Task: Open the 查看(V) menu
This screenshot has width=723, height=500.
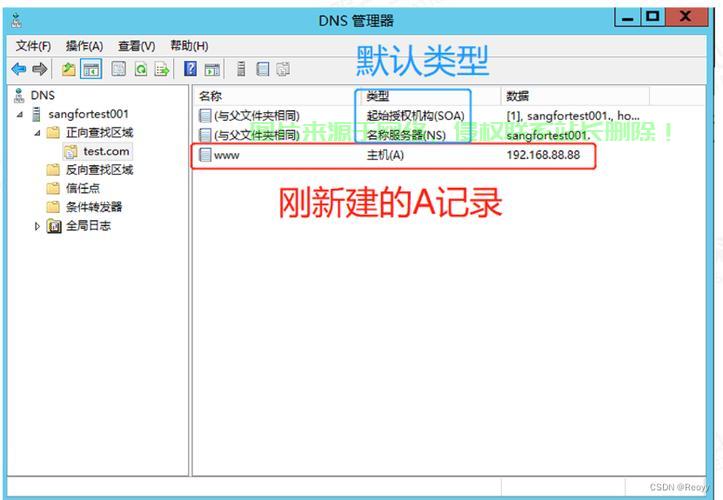Action: 136,46
